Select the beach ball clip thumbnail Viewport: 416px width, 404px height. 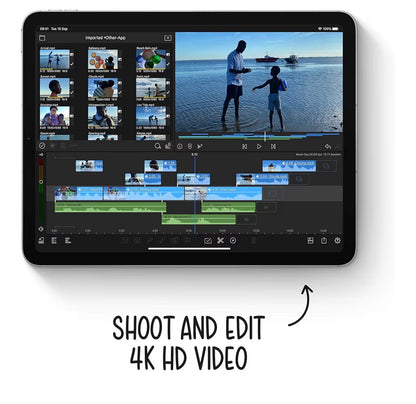coord(151,59)
